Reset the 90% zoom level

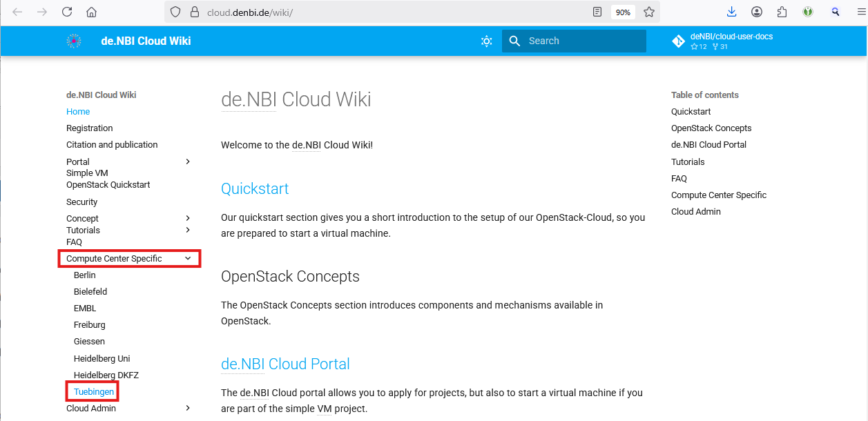[623, 12]
